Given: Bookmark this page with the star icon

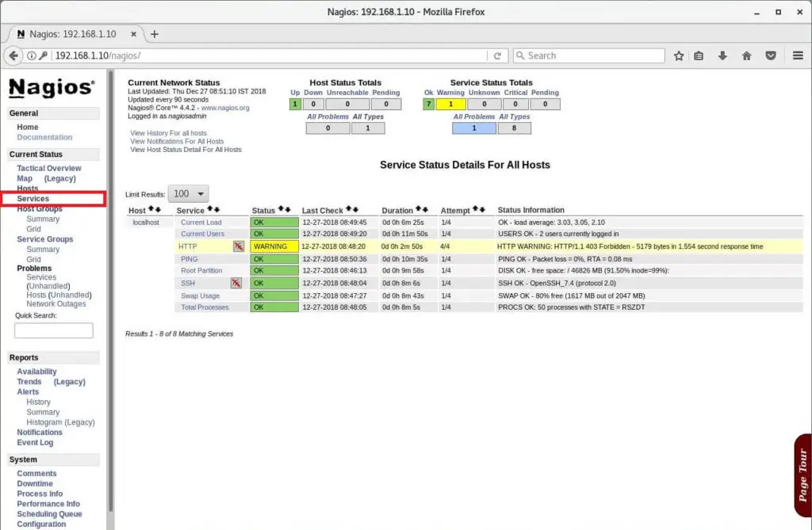Looking at the screenshot, I should point(679,55).
